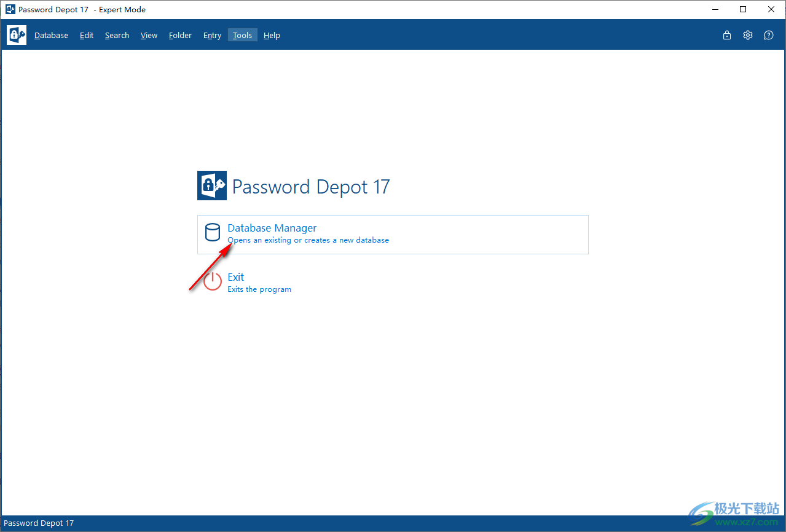Screen dimensions: 786x532
Task: Maximize the Password Depot window
Action: [743, 9]
